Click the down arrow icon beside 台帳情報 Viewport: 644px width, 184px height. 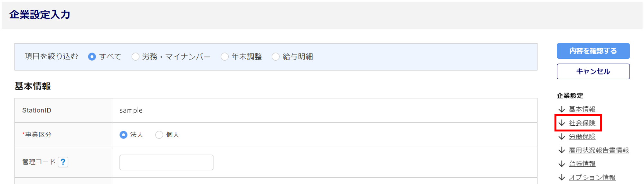(562, 164)
